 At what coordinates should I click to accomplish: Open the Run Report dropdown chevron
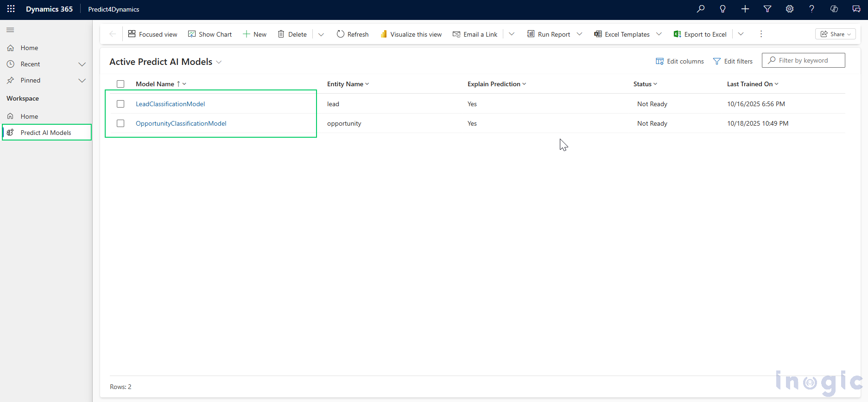pyautogui.click(x=579, y=34)
